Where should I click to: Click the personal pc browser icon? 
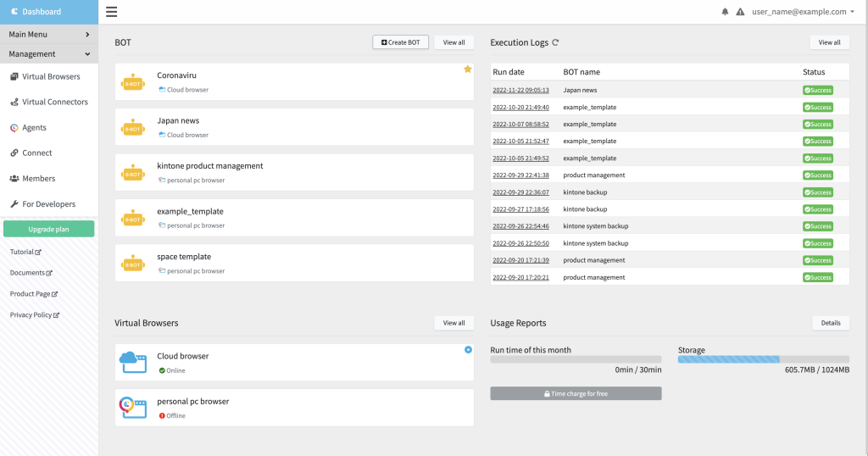(133, 408)
